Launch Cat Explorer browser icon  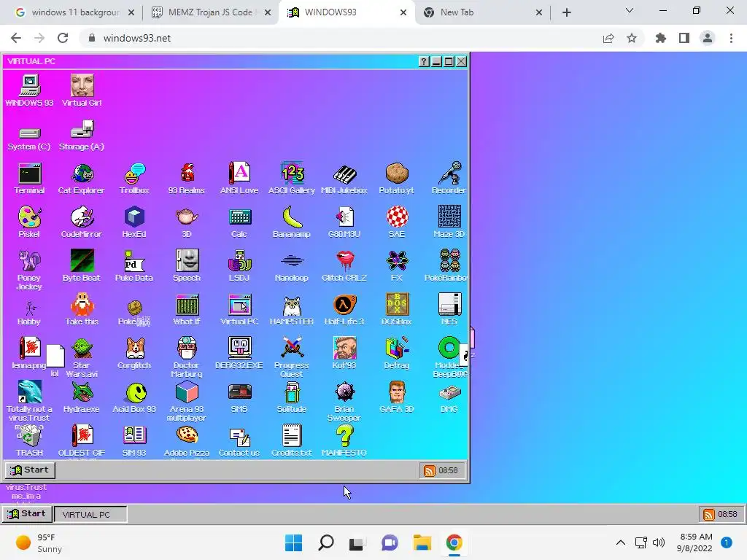pyautogui.click(x=82, y=179)
